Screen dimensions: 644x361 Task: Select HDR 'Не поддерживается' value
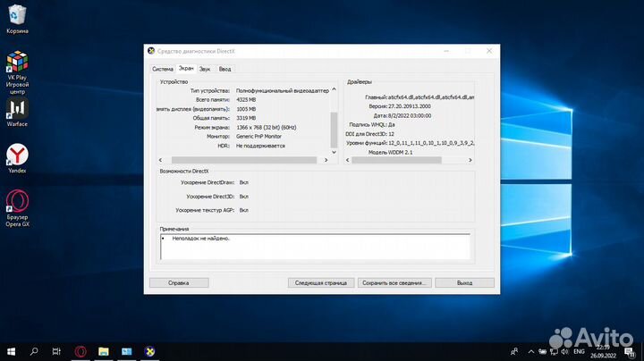pyautogui.click(x=260, y=146)
